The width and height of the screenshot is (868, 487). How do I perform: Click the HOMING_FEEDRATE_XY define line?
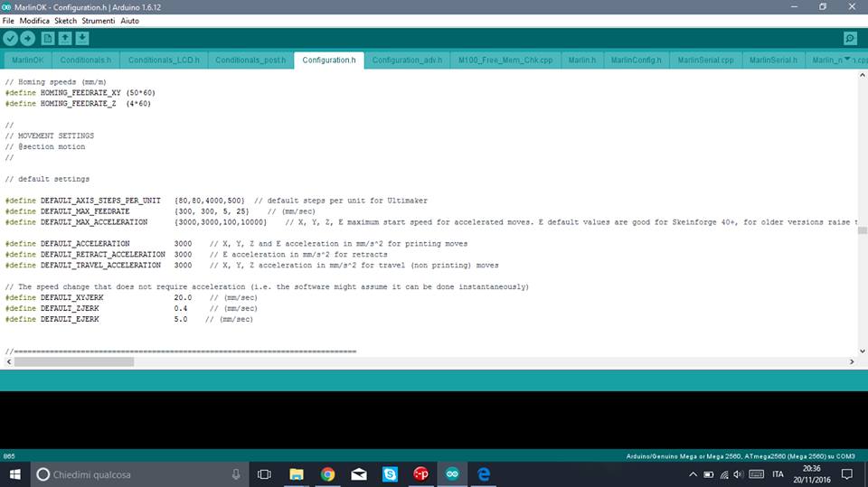80,92
